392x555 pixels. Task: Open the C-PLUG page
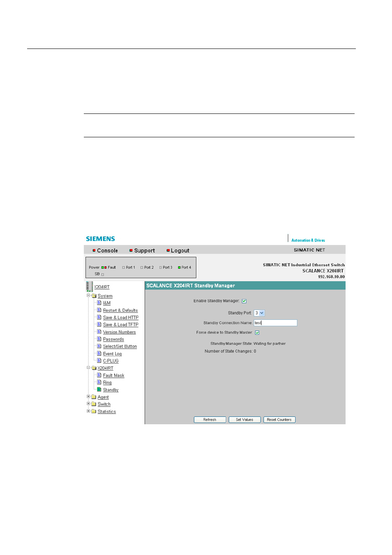click(111, 361)
